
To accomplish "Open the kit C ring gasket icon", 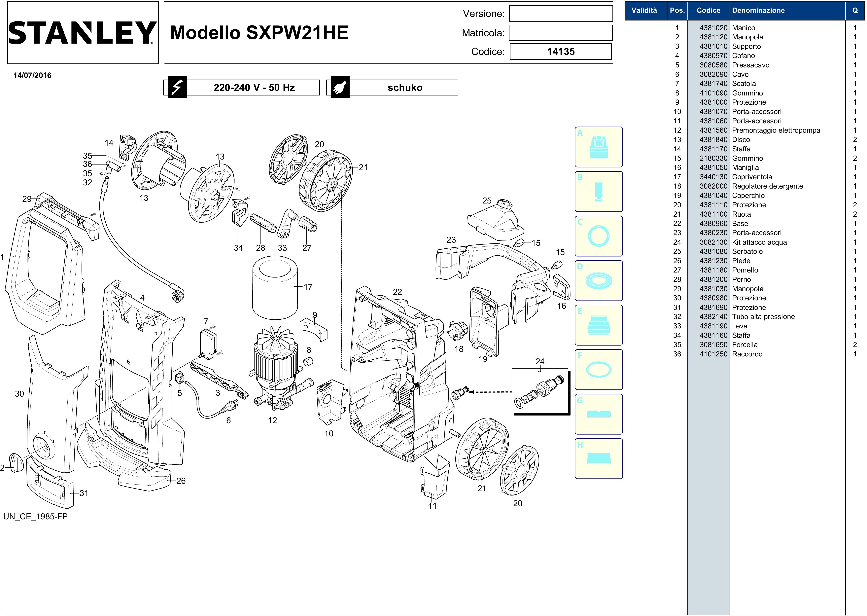I will pyautogui.click(x=599, y=236).
